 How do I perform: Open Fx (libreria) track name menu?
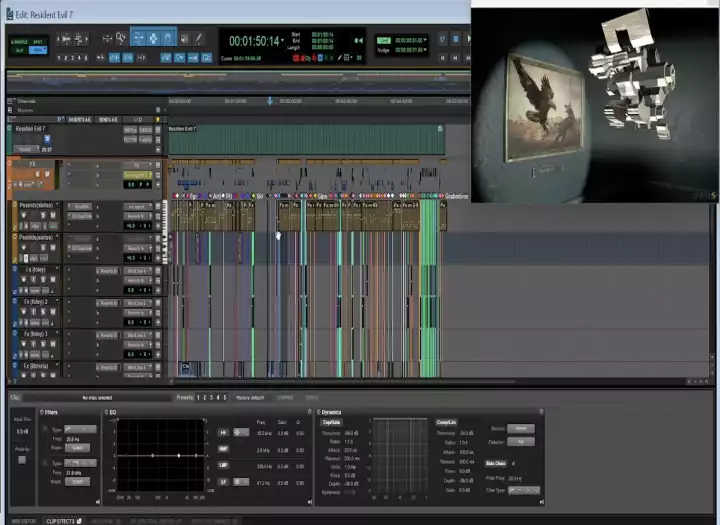37,366
